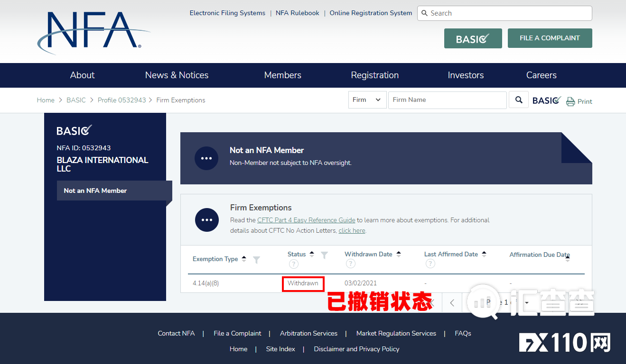Focus the Firm Name input field
Screen dimensions: 626x364
click(448, 100)
